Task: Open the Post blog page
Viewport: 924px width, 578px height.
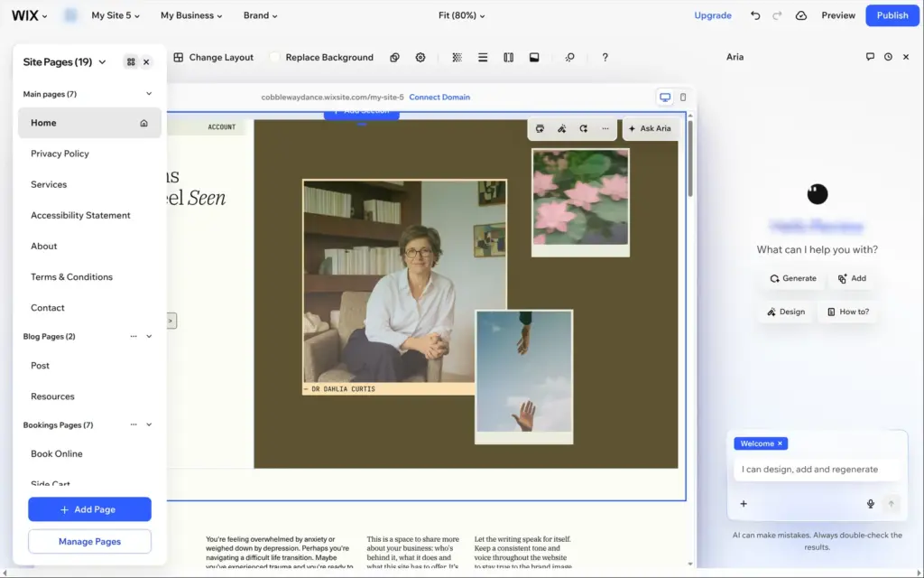Action: click(89, 366)
